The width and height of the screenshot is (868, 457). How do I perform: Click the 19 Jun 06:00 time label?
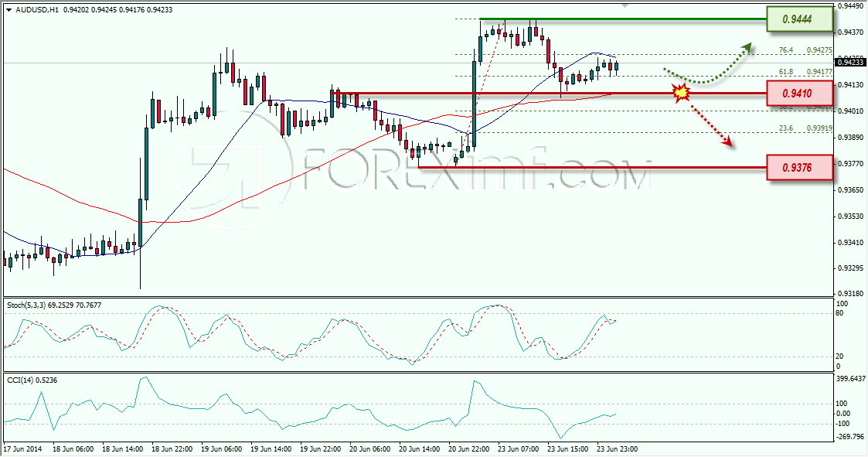click(x=221, y=448)
